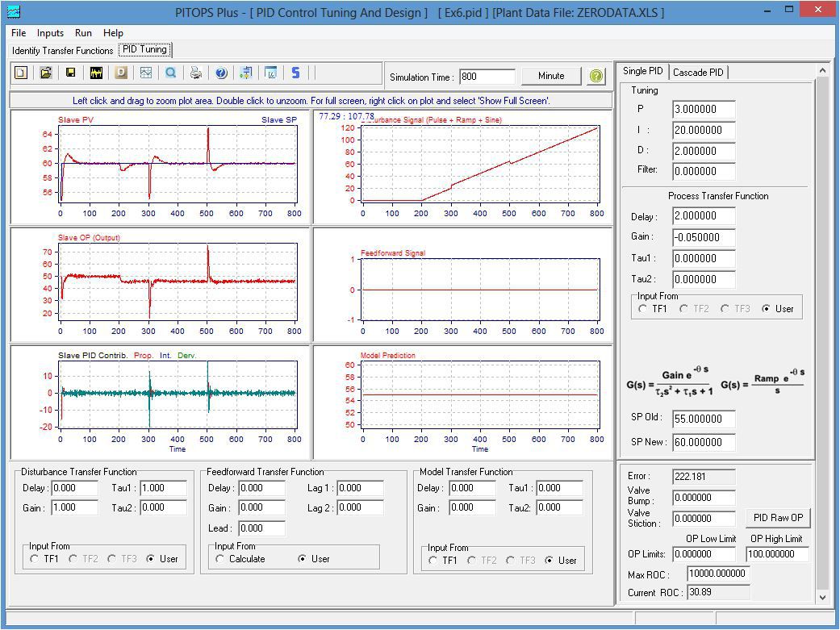The width and height of the screenshot is (840, 630).
Task: Click the Tuning I value field
Action: pyautogui.click(x=704, y=130)
